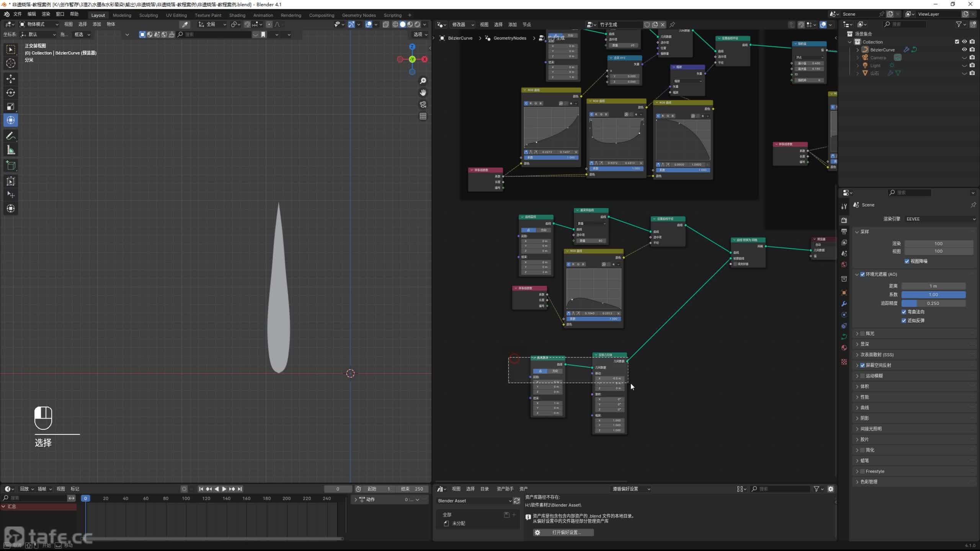This screenshot has width=980, height=551.
Task: Toggle ambient occlusion (AO) checkbox
Action: [x=862, y=274]
